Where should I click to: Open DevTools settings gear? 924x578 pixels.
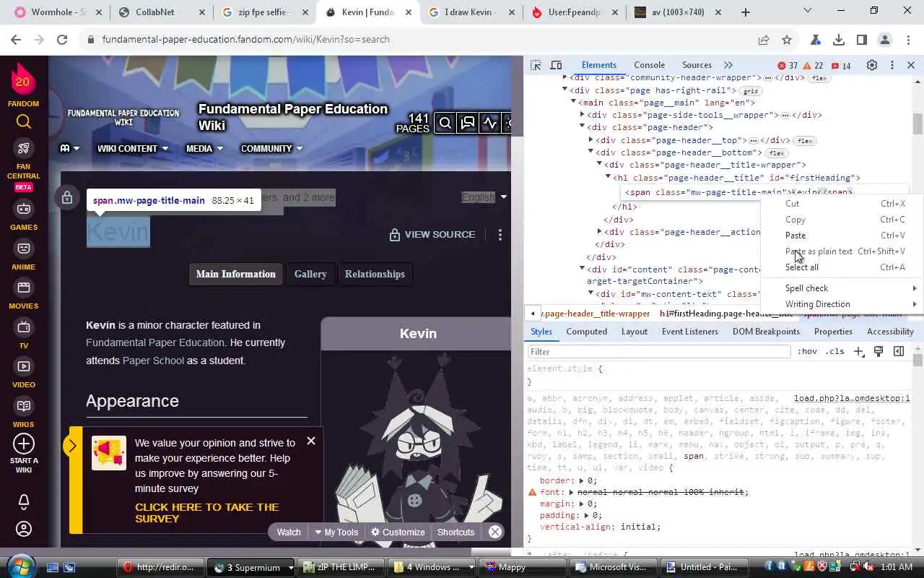(872, 65)
